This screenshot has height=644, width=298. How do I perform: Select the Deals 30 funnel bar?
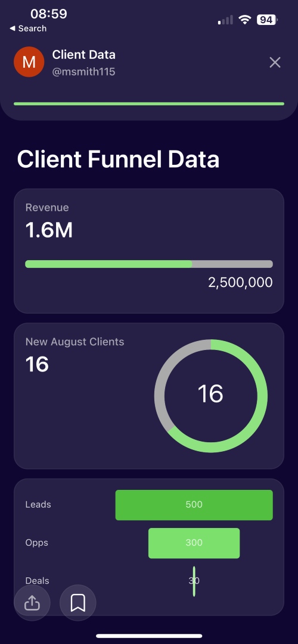194,581
